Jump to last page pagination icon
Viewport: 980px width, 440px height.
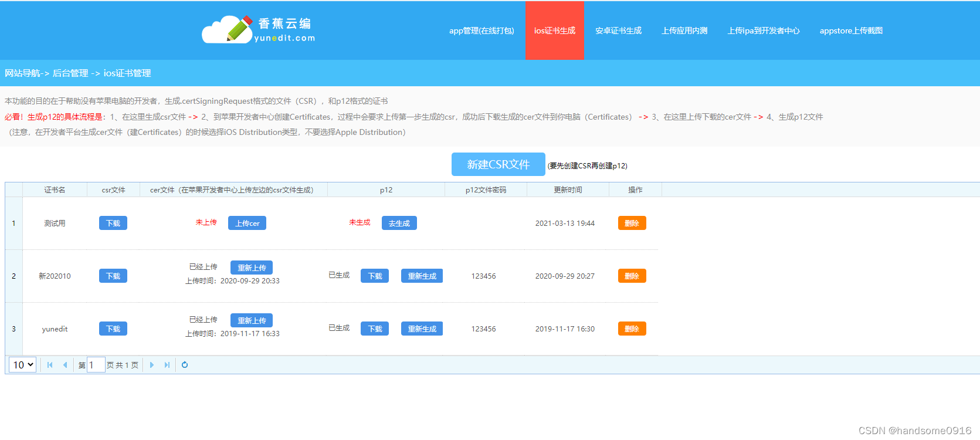coord(167,365)
